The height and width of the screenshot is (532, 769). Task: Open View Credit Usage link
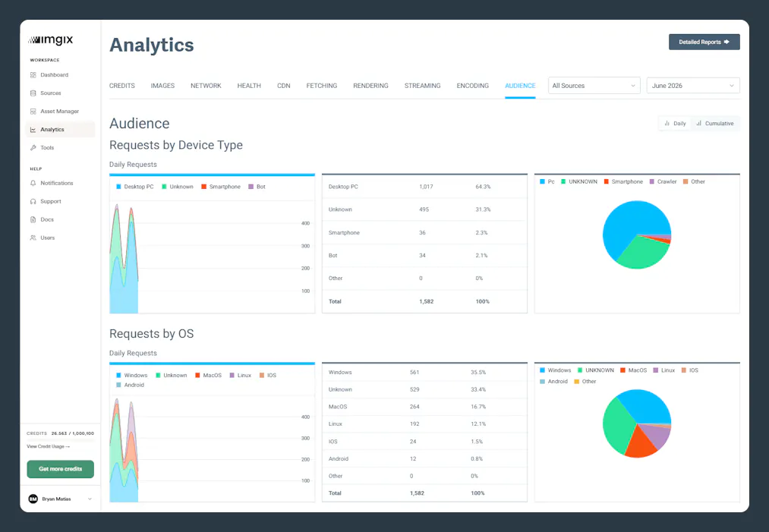[48, 447]
